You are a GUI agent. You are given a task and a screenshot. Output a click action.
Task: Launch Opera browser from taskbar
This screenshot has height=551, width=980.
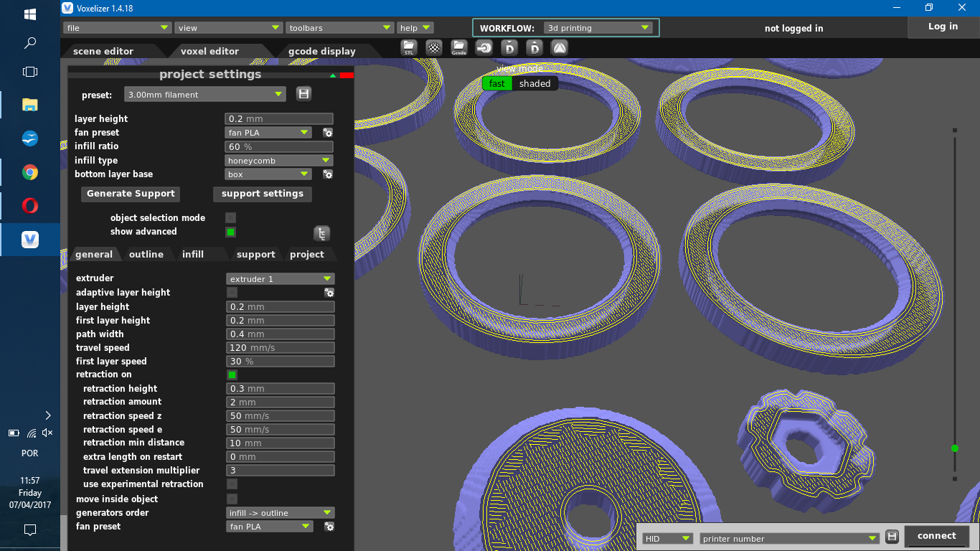[30, 206]
